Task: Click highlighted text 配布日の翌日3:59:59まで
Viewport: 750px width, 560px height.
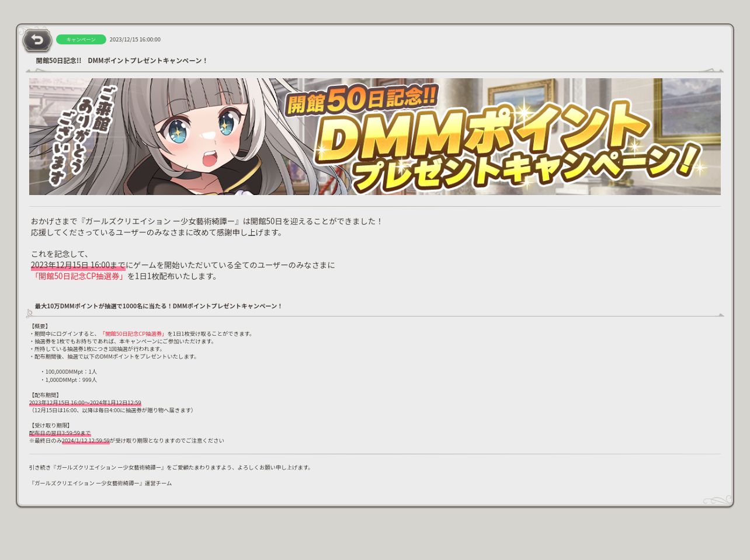Action: point(60,433)
